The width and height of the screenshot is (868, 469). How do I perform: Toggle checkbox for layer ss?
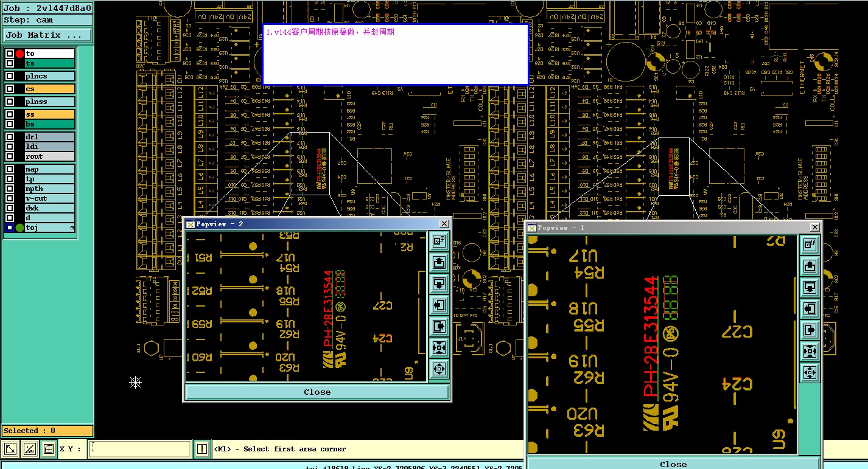tap(10, 114)
